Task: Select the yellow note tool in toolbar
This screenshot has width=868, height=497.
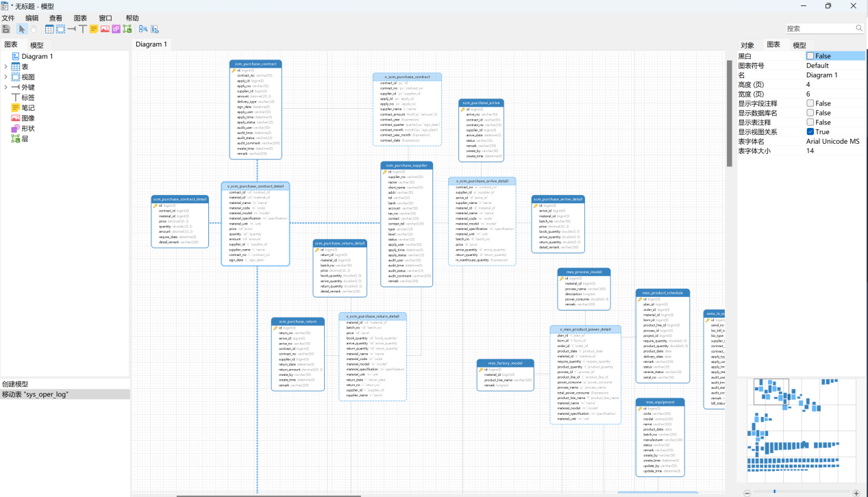Action: click(95, 29)
